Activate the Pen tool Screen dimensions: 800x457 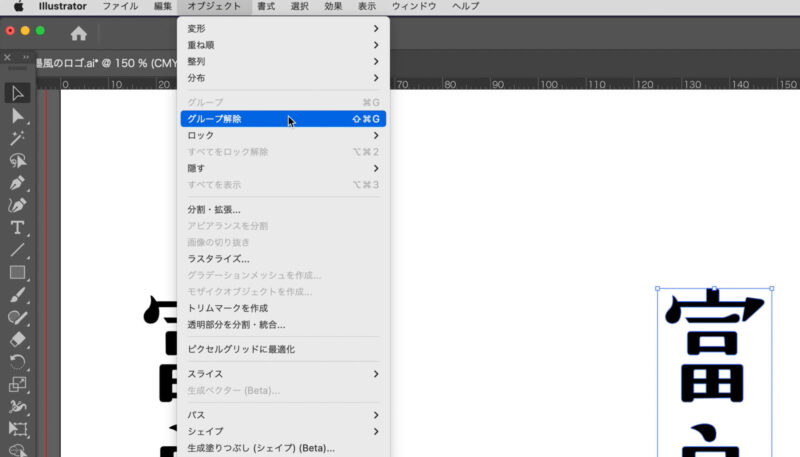click(x=17, y=183)
